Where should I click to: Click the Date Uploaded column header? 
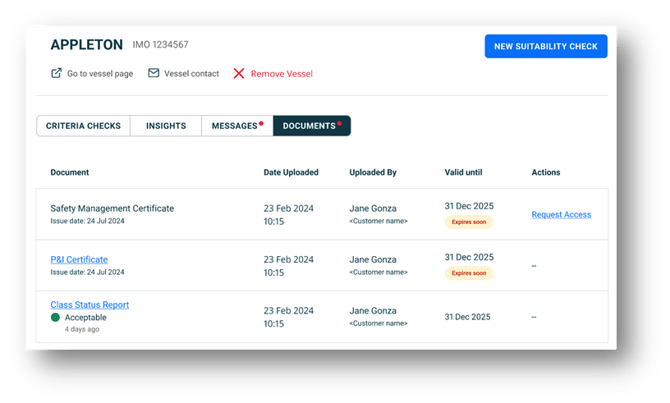pyautogui.click(x=291, y=173)
